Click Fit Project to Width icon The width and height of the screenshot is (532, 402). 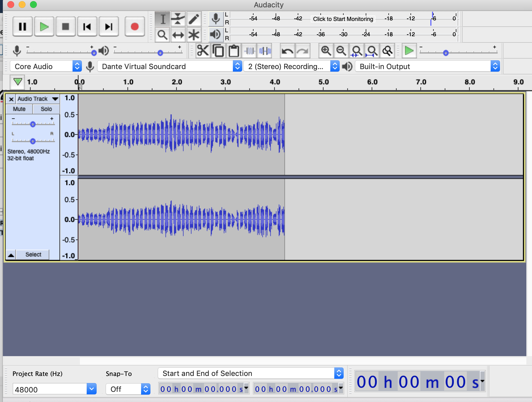click(x=372, y=51)
